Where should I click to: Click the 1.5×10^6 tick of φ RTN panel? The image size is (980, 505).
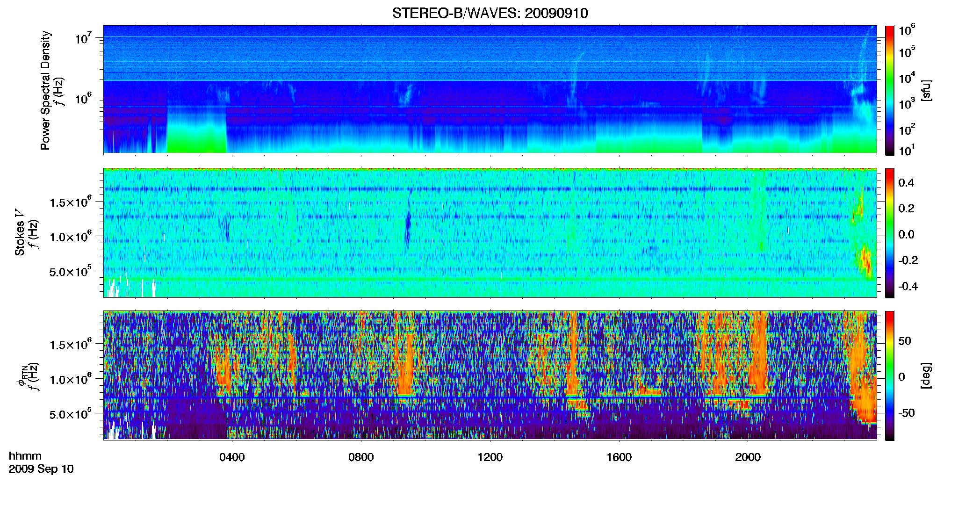coord(71,345)
